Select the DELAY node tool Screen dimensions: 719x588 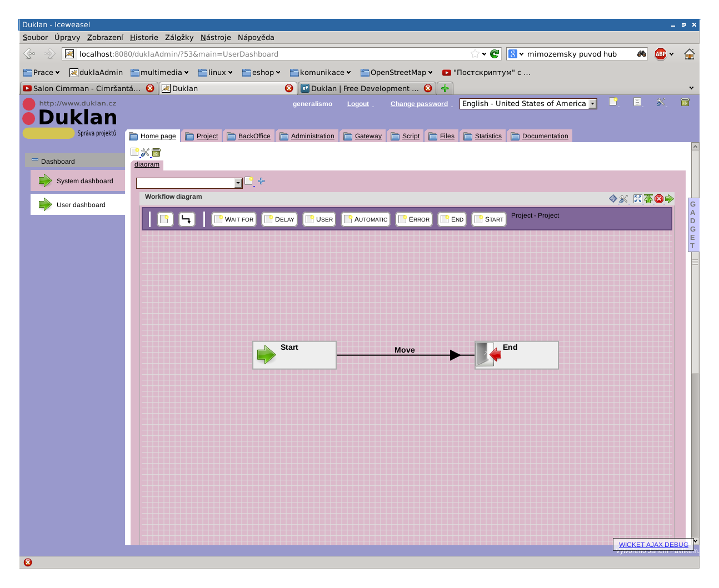279,219
